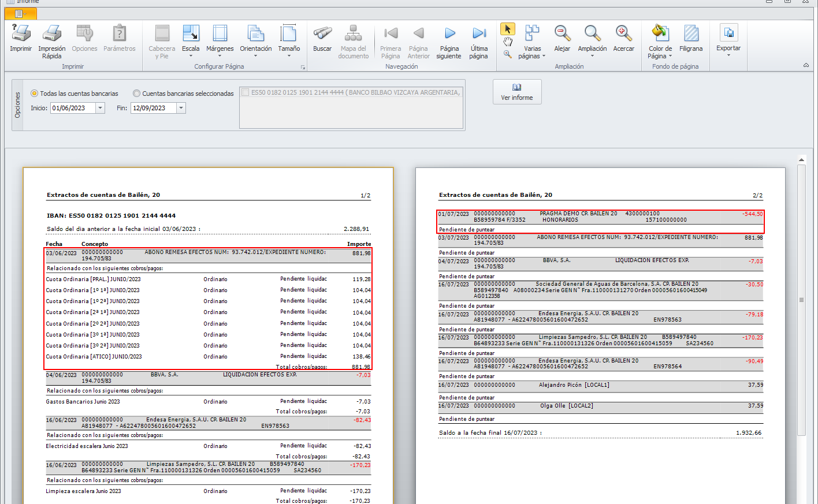This screenshot has height=504, width=818.
Task: Click the Buscar binoculars icon
Action: [322, 35]
